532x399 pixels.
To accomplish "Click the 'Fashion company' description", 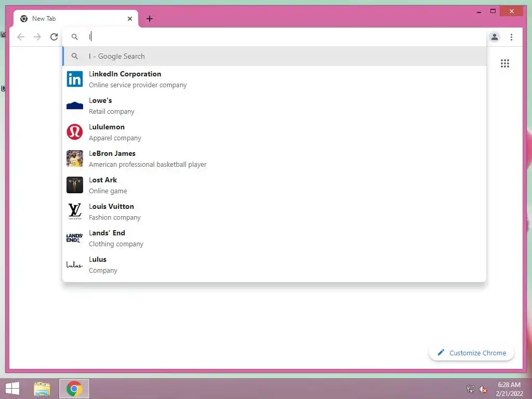I will tap(115, 218).
